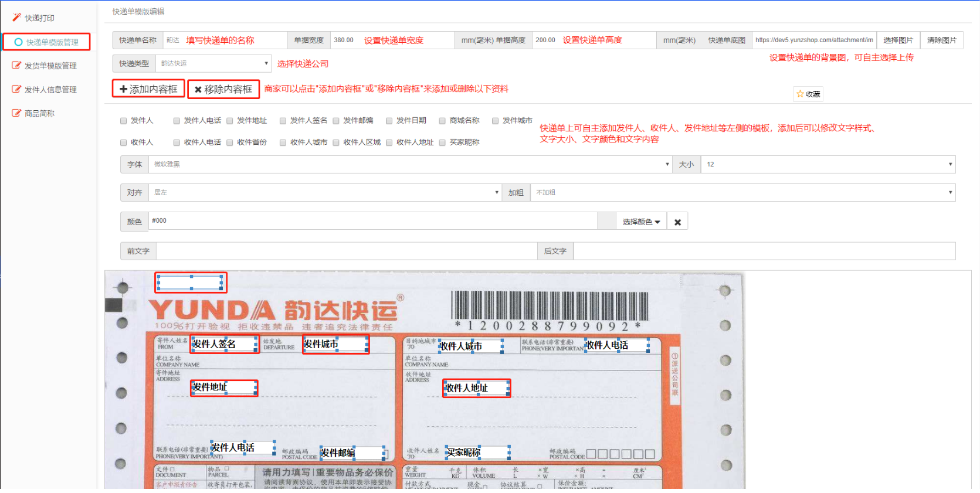
Task: Check the 收件人 checkbox
Action: click(123, 142)
